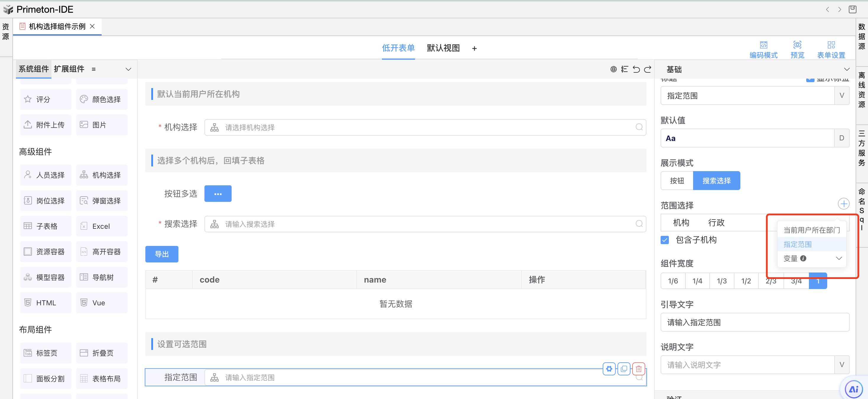Click the undo arrow icon
868x399 pixels.
click(636, 69)
